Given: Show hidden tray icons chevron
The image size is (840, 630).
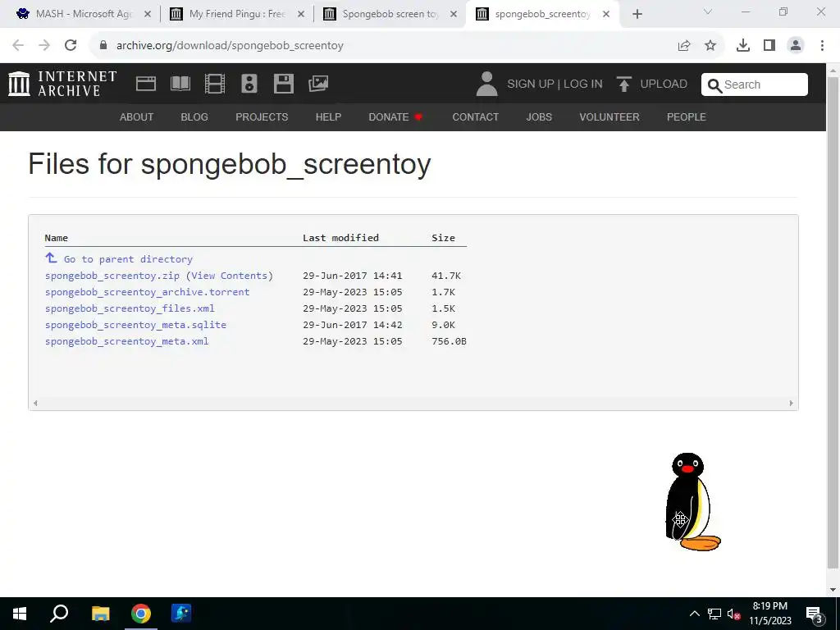Looking at the screenshot, I should (x=694, y=614).
